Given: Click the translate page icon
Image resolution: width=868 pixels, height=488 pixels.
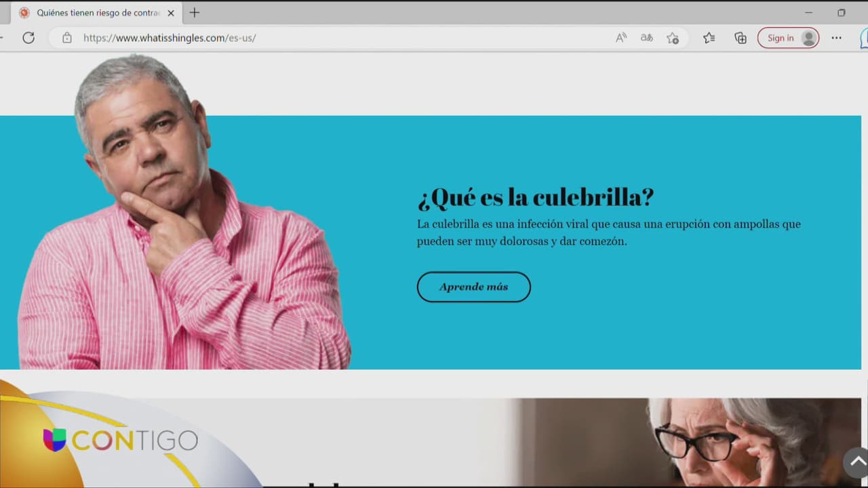Looking at the screenshot, I should coord(646,38).
